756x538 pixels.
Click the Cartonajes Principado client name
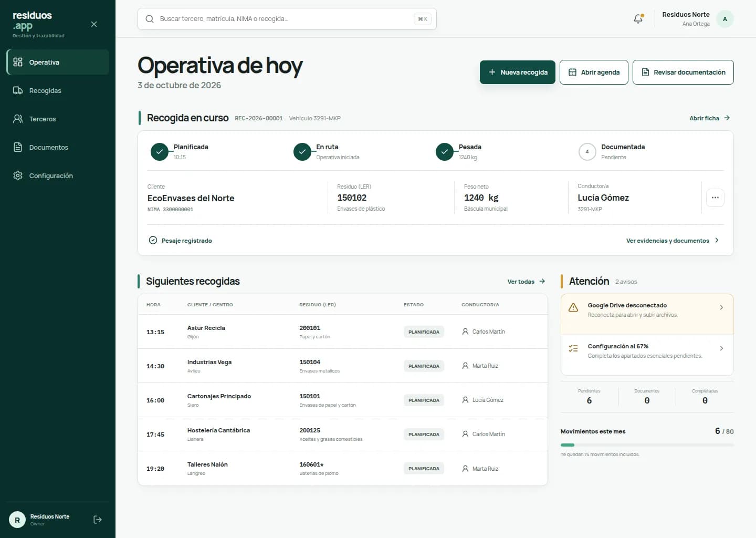tap(219, 396)
